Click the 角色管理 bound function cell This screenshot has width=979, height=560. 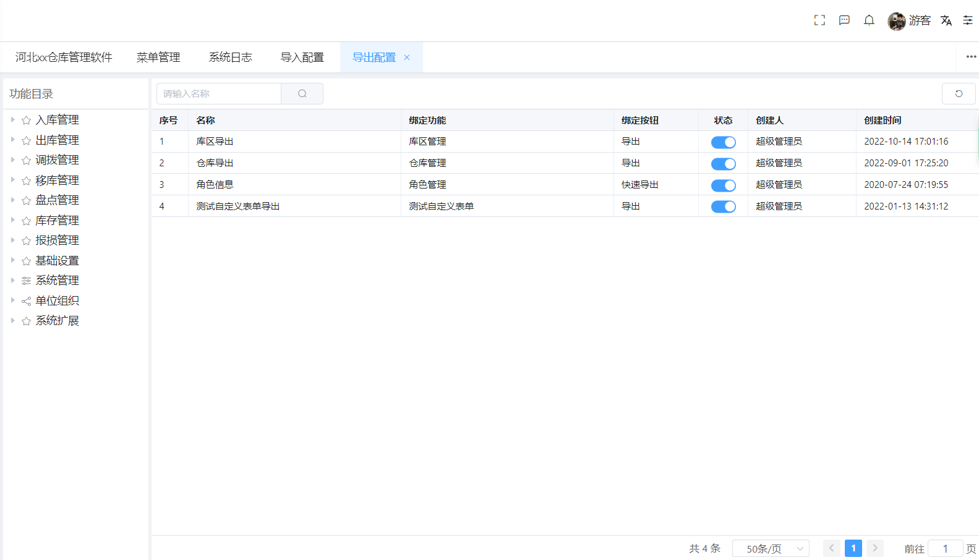(427, 185)
